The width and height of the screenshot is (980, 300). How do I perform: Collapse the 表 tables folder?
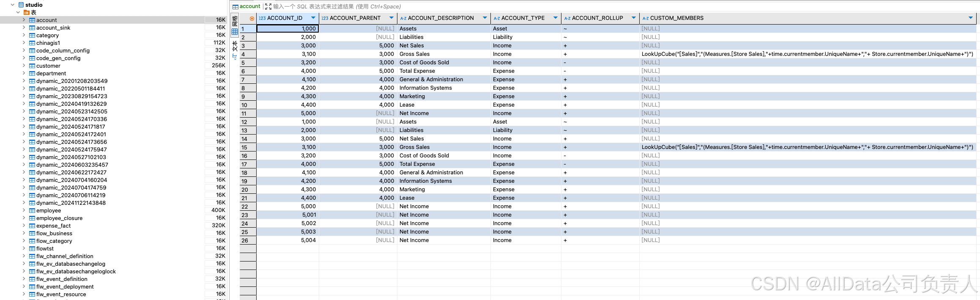click(x=18, y=12)
